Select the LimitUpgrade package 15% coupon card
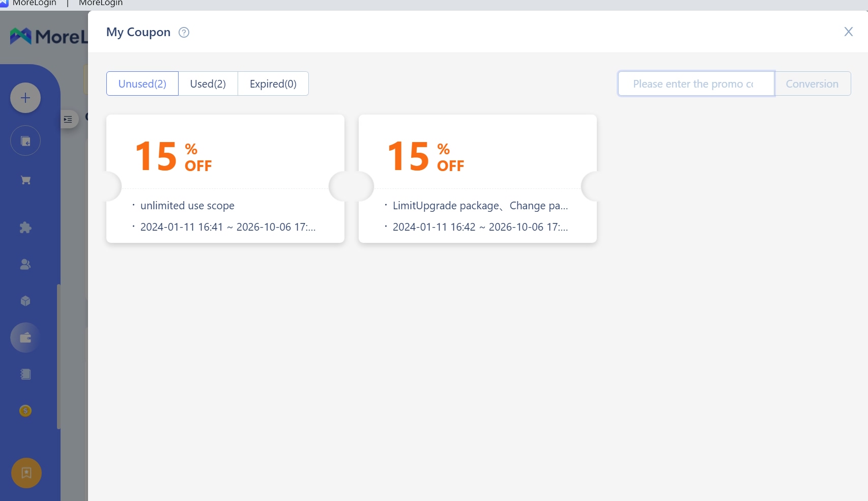Image resolution: width=868 pixels, height=501 pixels. pos(478,179)
